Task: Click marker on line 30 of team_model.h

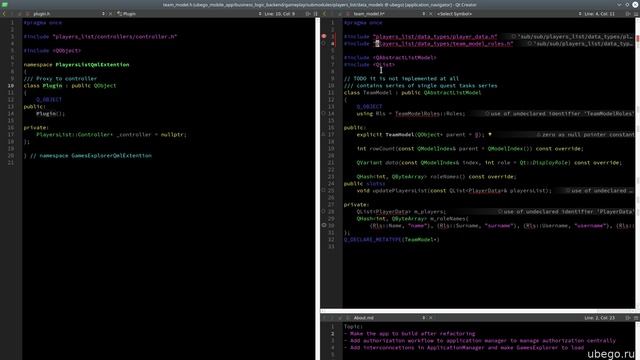Action: 324,225
